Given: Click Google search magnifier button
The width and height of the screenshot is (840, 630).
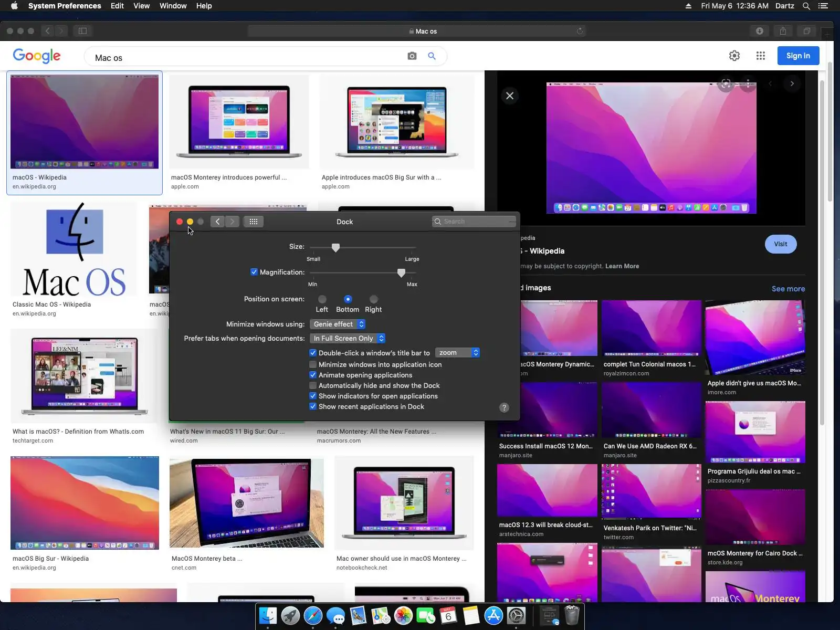Looking at the screenshot, I should (432, 56).
